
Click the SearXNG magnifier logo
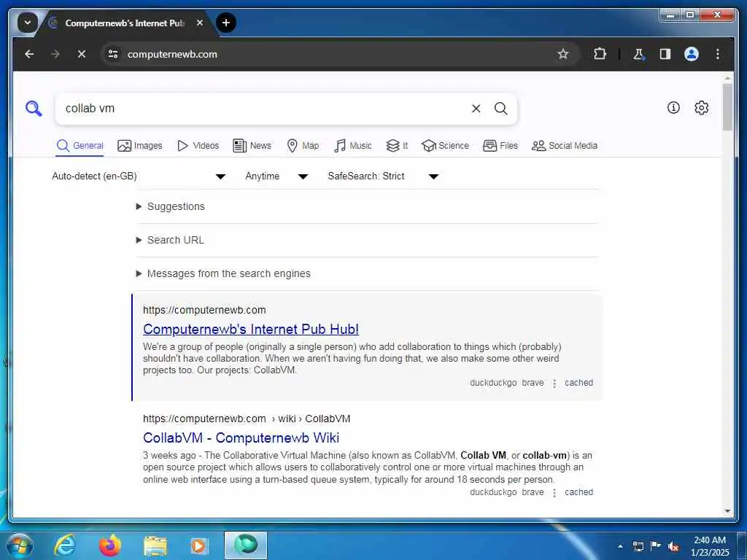pos(34,109)
